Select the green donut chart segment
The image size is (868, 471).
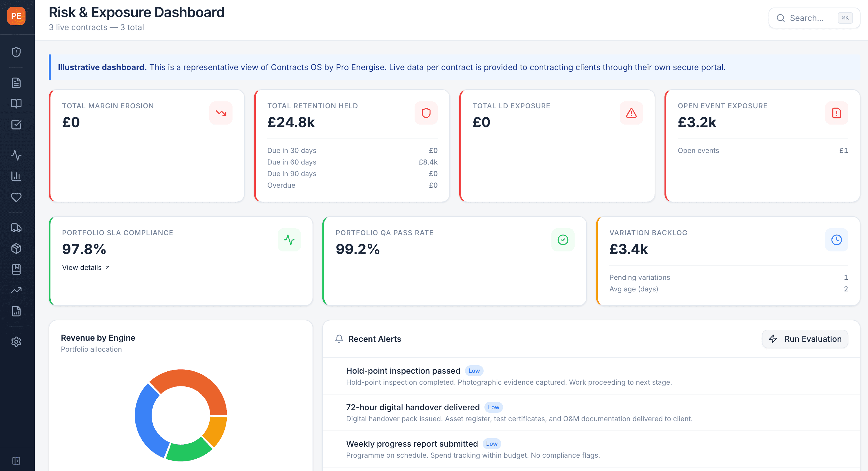point(189,452)
